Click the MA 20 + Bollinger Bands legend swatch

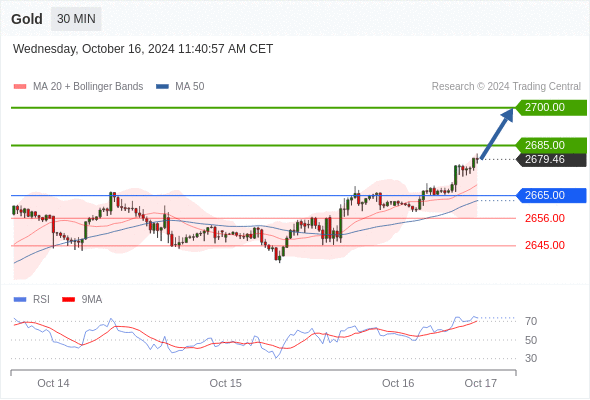(20, 87)
